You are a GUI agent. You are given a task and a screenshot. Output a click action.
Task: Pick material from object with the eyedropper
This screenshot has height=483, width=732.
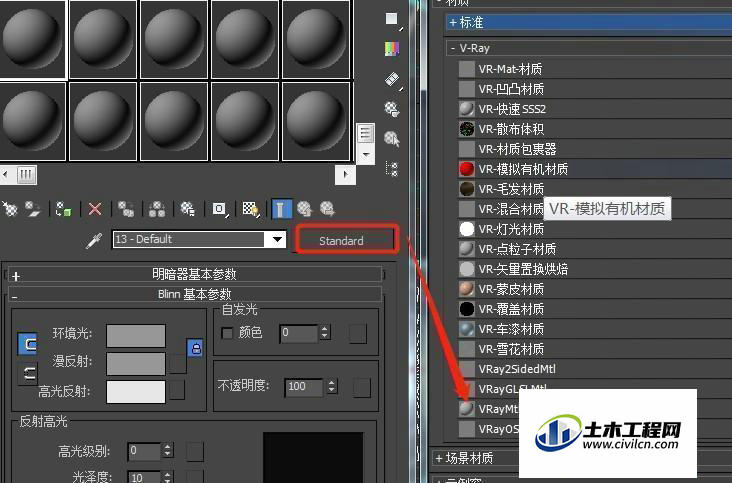[x=94, y=241]
